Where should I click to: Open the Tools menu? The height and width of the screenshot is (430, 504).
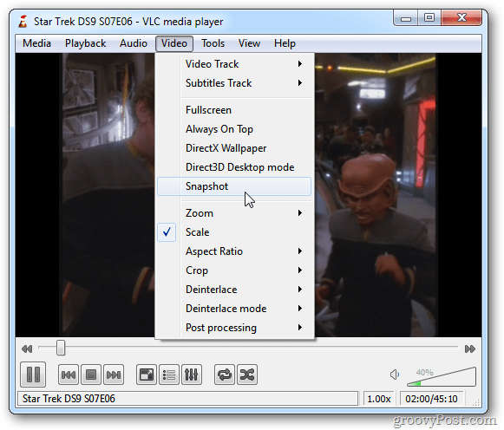pyautogui.click(x=213, y=43)
